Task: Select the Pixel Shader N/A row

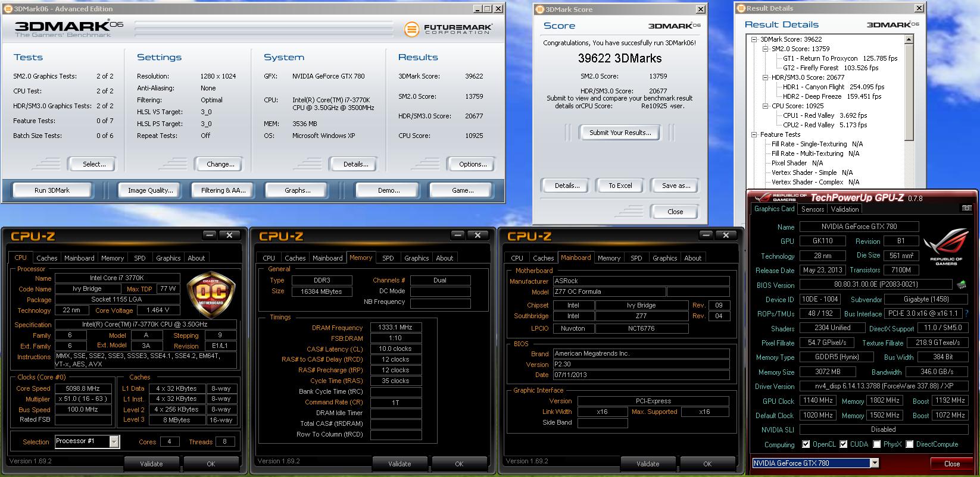Action: click(797, 163)
